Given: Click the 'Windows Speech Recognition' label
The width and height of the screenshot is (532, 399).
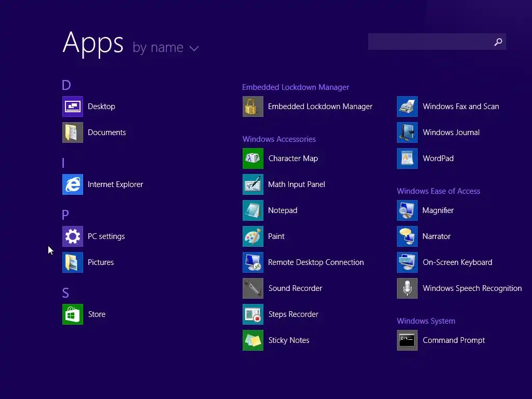Looking at the screenshot, I should (472, 288).
